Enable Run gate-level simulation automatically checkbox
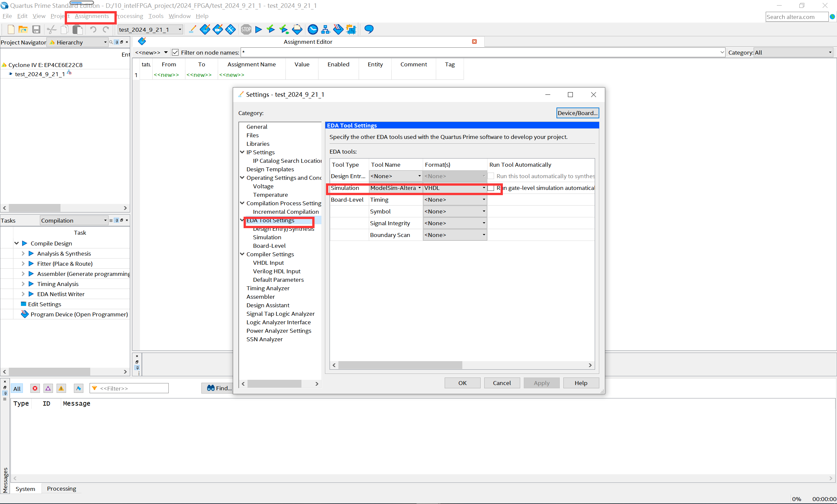The image size is (837, 504). pyautogui.click(x=491, y=188)
